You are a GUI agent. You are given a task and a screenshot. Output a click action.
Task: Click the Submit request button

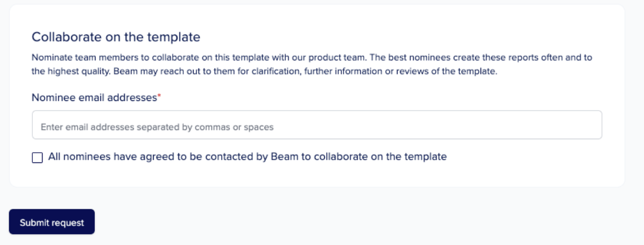(52, 222)
